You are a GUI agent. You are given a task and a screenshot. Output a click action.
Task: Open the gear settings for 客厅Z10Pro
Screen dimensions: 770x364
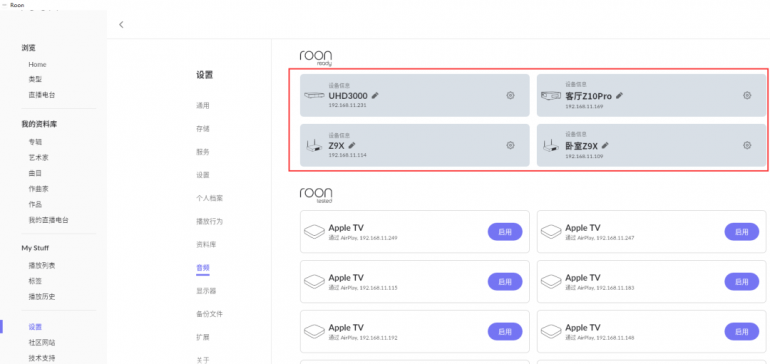point(747,95)
